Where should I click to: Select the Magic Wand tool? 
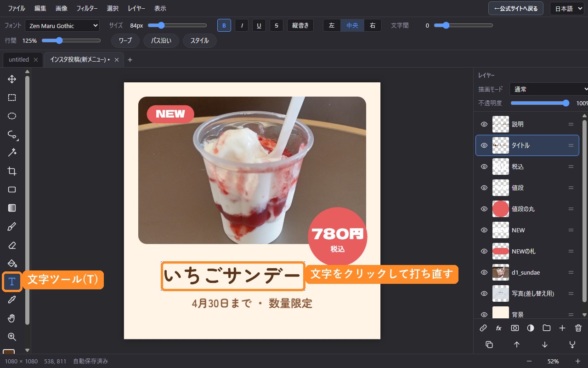coord(12,153)
